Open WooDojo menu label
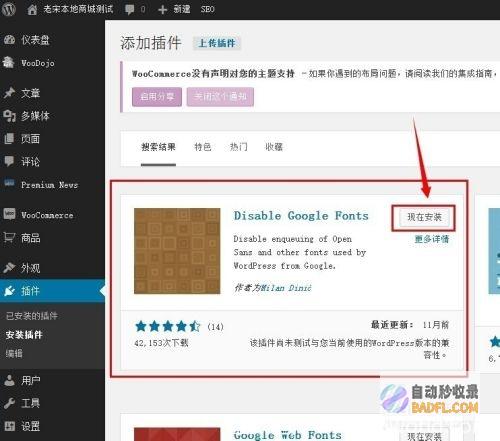Screen dimensions: 500x441 pyautogui.click(x=38, y=63)
